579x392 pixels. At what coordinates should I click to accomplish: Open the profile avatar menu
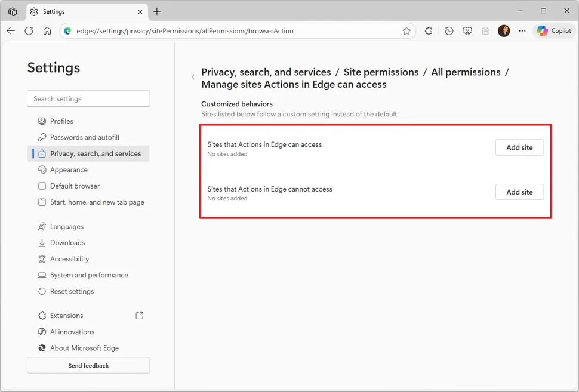[504, 30]
